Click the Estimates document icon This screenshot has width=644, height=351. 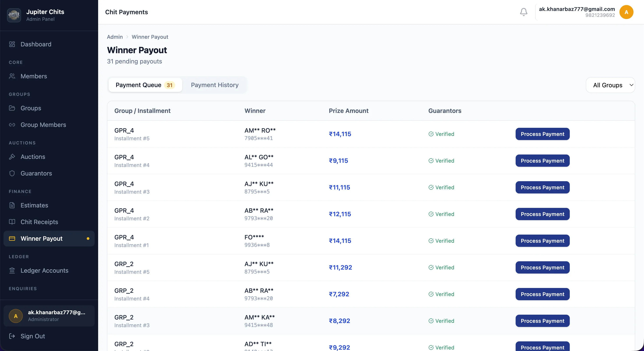coord(12,205)
